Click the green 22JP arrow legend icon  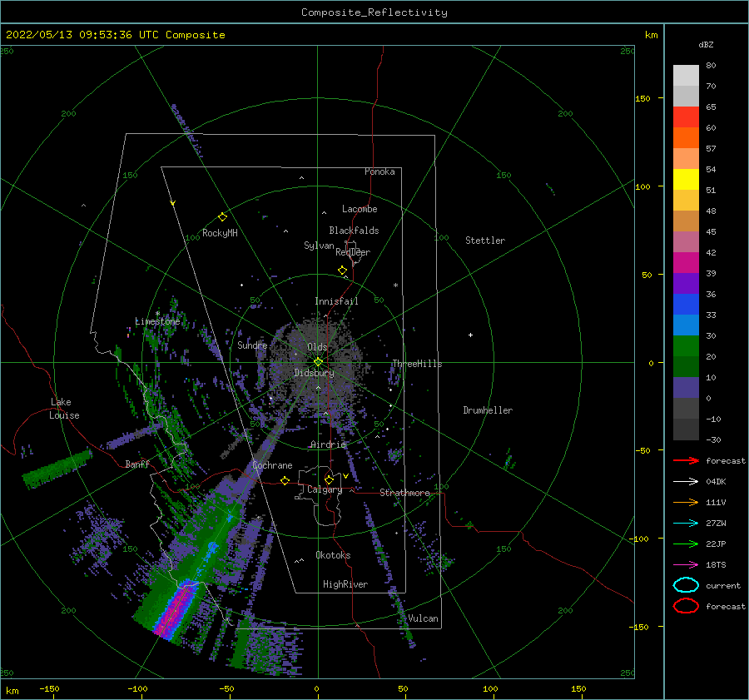click(686, 544)
